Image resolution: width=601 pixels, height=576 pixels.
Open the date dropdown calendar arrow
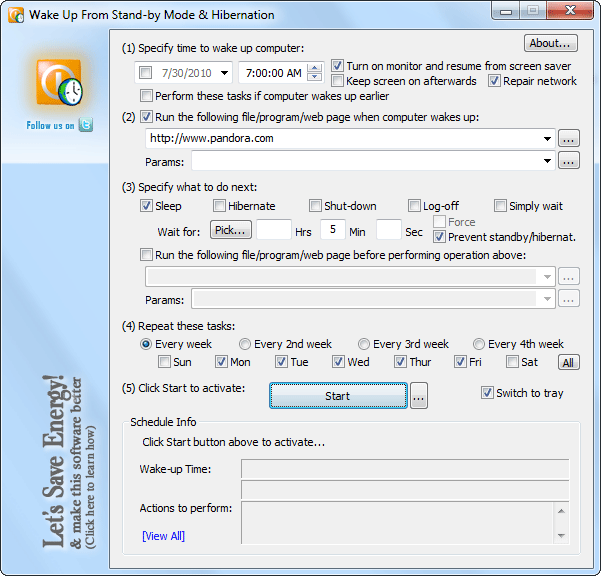click(x=225, y=73)
